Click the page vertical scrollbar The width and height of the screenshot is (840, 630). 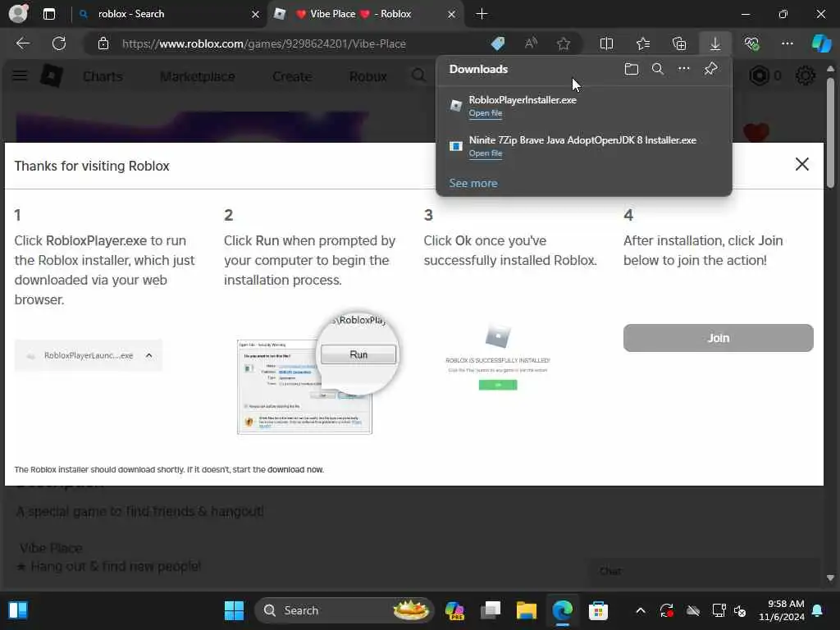(x=830, y=133)
